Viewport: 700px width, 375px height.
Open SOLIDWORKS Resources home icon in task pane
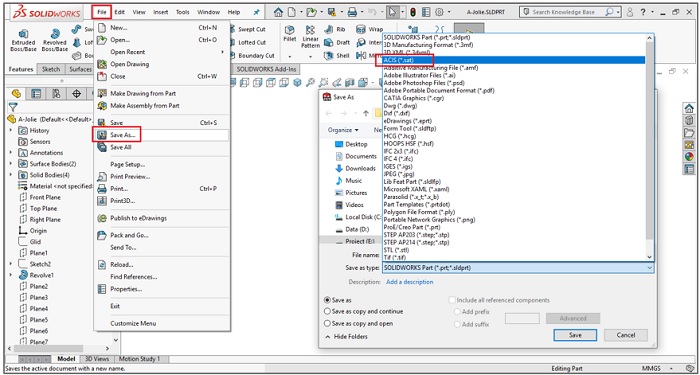point(689,108)
